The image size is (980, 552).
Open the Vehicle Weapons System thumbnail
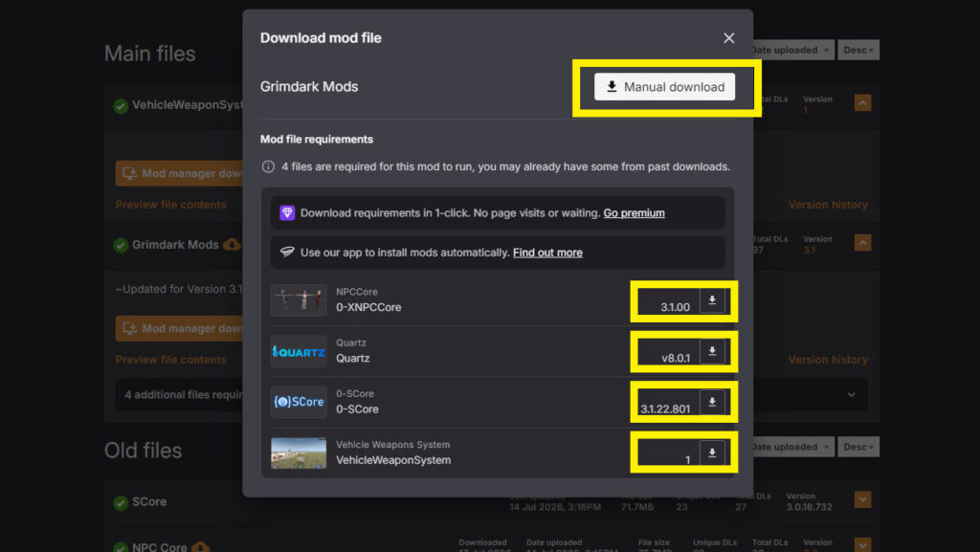click(299, 453)
